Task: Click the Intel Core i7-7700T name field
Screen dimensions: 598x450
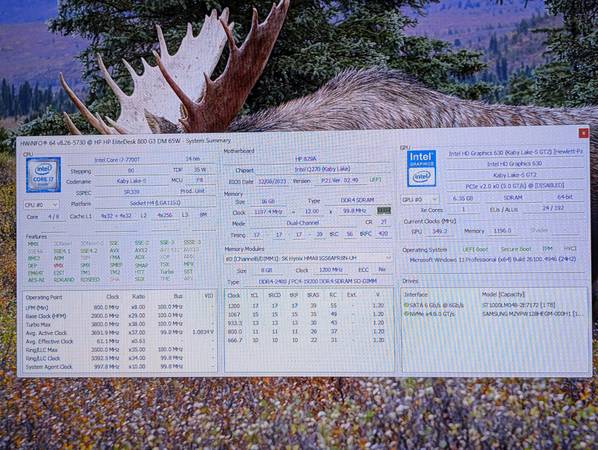Action: [117, 160]
